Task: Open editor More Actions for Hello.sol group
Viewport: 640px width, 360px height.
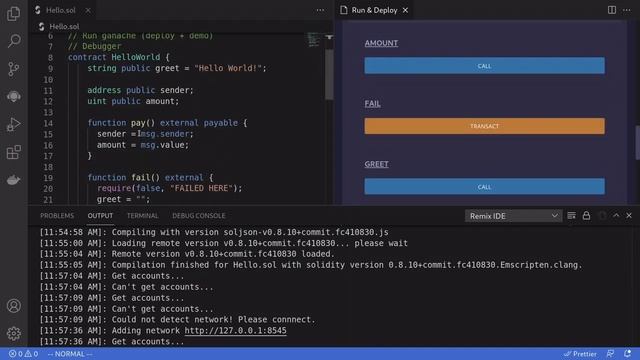Action: click(320, 10)
